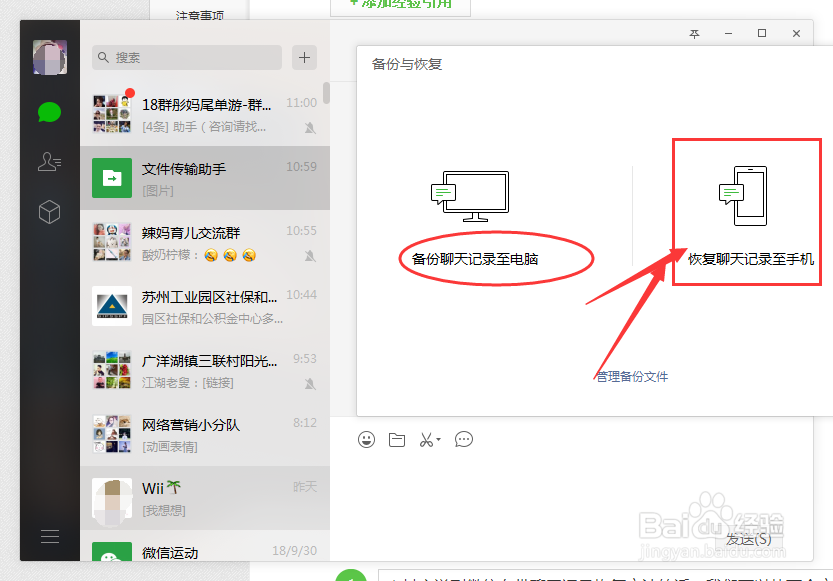
Task: Minimize the WeChat window
Action: pos(728,33)
